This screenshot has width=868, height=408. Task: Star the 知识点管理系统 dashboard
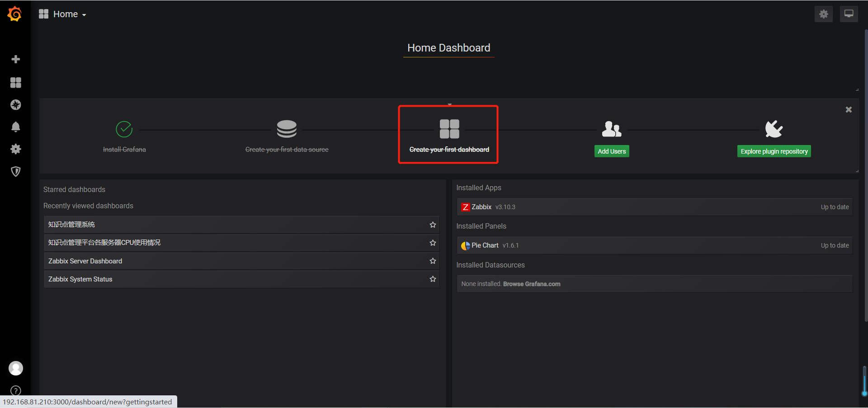(x=432, y=224)
